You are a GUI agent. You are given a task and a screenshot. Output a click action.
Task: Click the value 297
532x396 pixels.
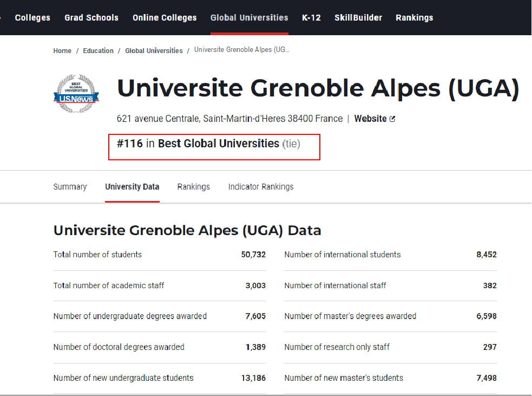point(490,347)
